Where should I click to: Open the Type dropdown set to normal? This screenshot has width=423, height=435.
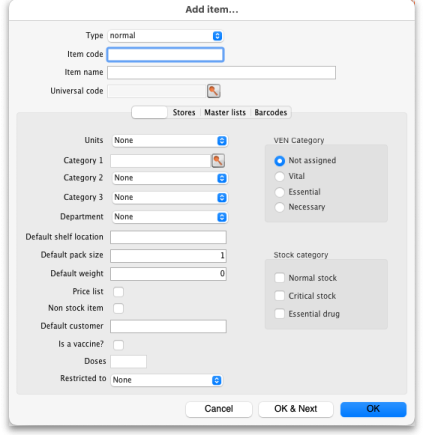[165, 36]
